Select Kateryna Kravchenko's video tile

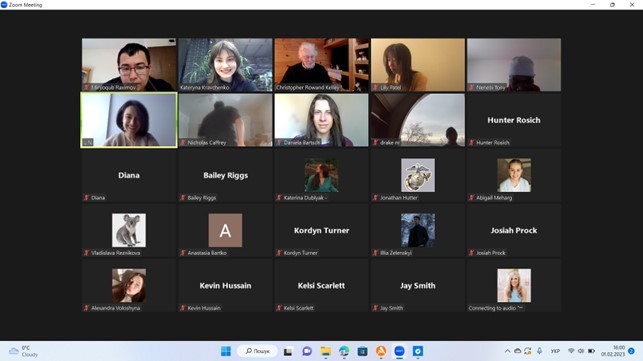(x=225, y=65)
